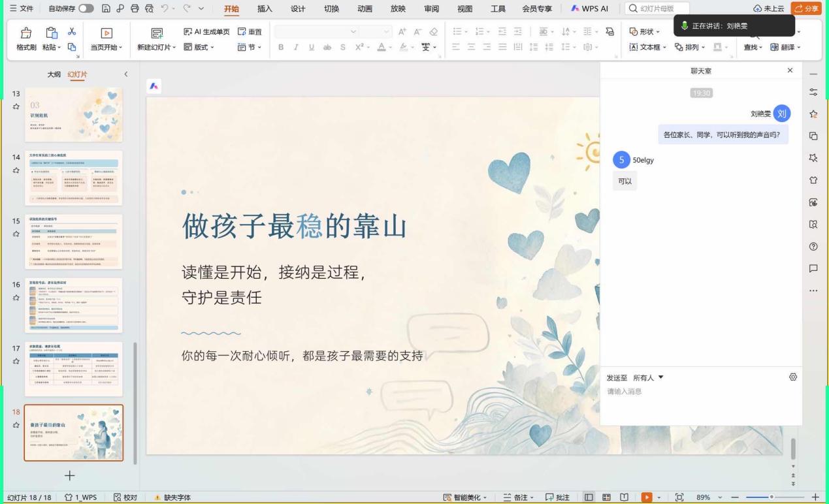Click the fit-to-window icon in status bar

pos(679,497)
